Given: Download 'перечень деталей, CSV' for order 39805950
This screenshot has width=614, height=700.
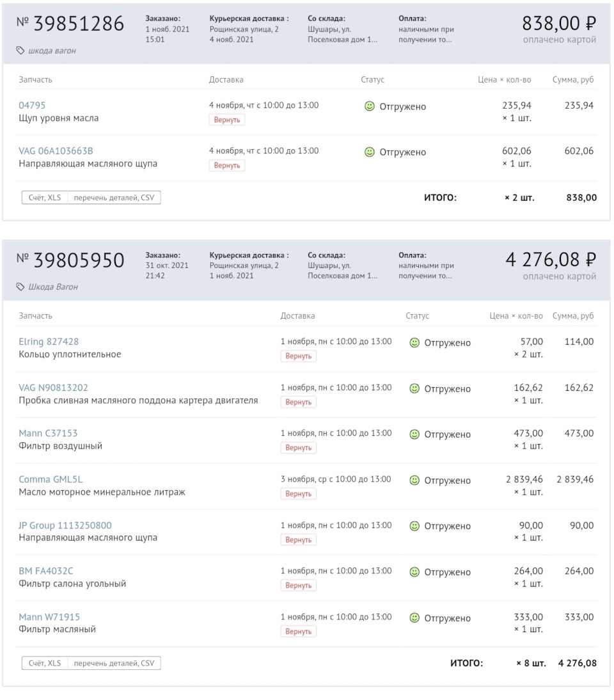Looking at the screenshot, I should tap(114, 664).
